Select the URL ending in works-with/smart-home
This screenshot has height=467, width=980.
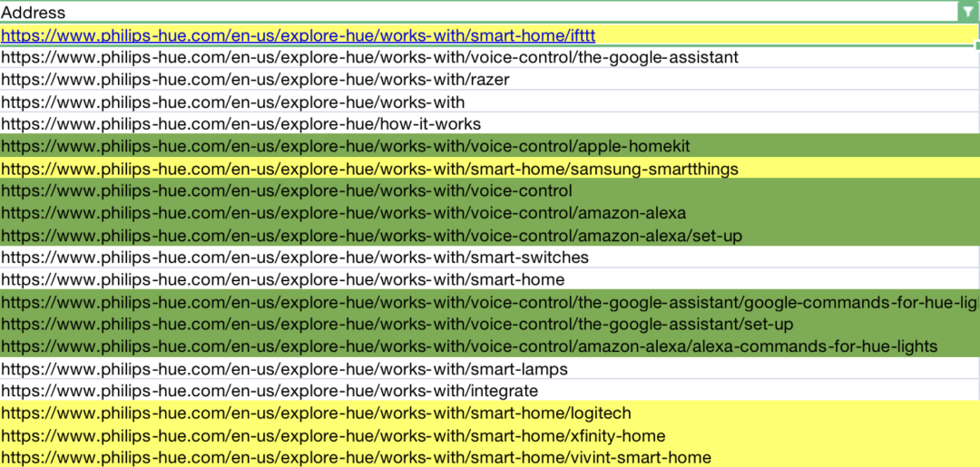(x=490, y=279)
